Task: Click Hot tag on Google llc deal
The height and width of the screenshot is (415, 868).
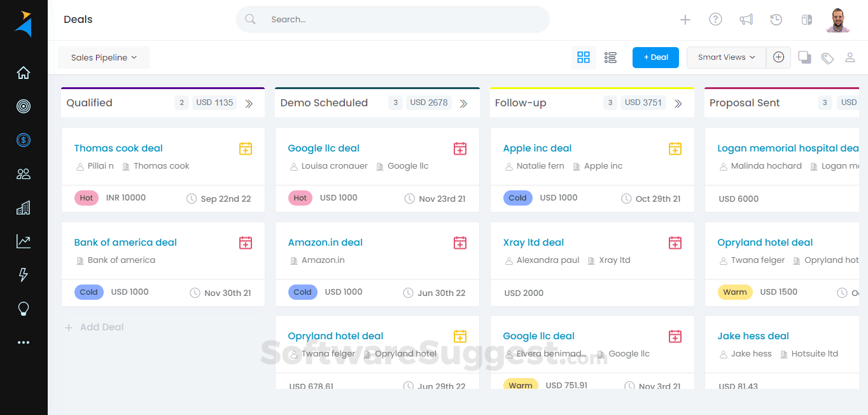Action: pos(300,198)
